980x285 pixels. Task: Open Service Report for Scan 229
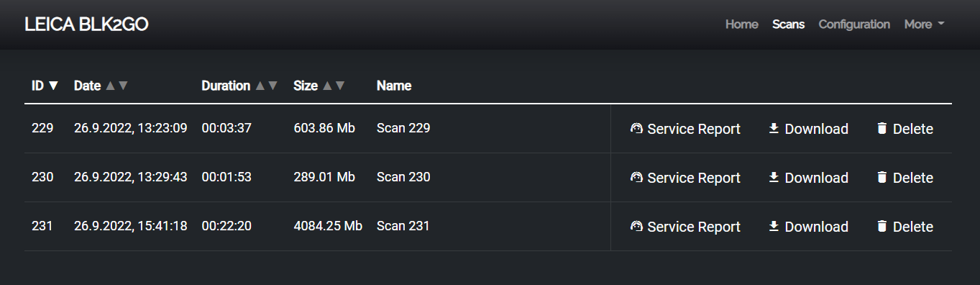[685, 129]
